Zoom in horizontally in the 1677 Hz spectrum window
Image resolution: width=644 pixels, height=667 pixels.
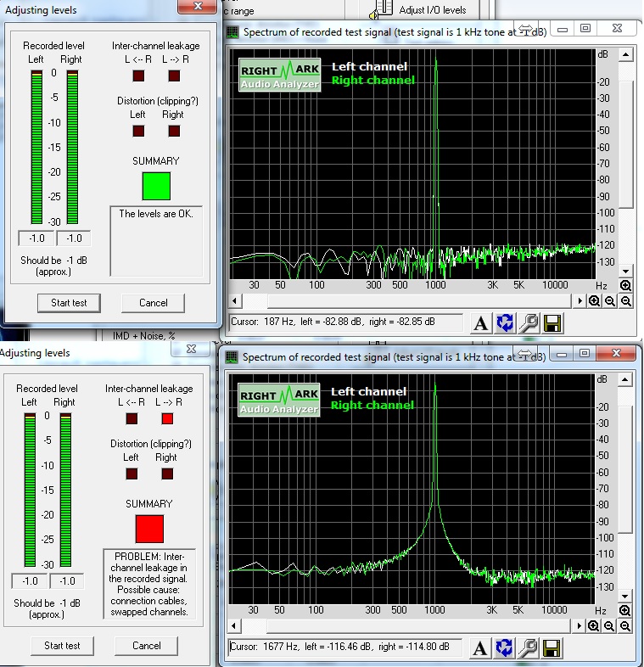coord(593,626)
